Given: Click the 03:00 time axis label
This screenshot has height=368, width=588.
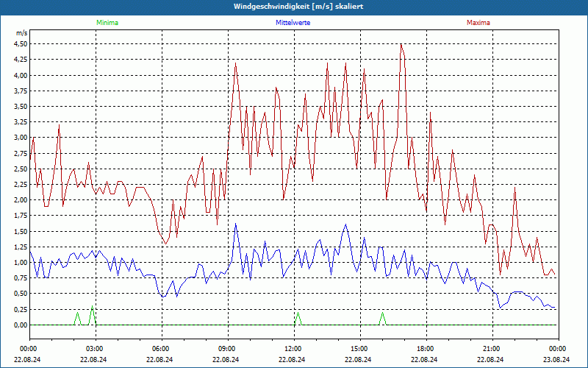Looking at the screenshot, I should tap(96, 349).
